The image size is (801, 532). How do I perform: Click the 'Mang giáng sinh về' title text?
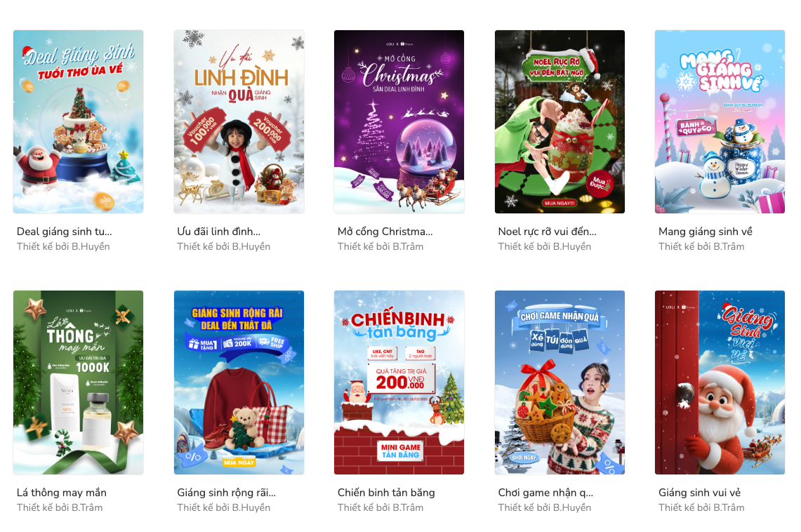coord(706,232)
